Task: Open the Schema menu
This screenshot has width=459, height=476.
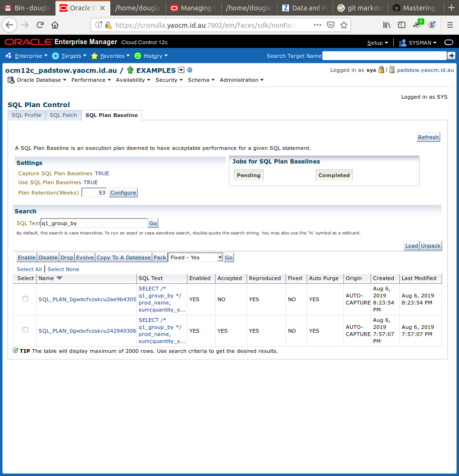Action: pos(201,80)
